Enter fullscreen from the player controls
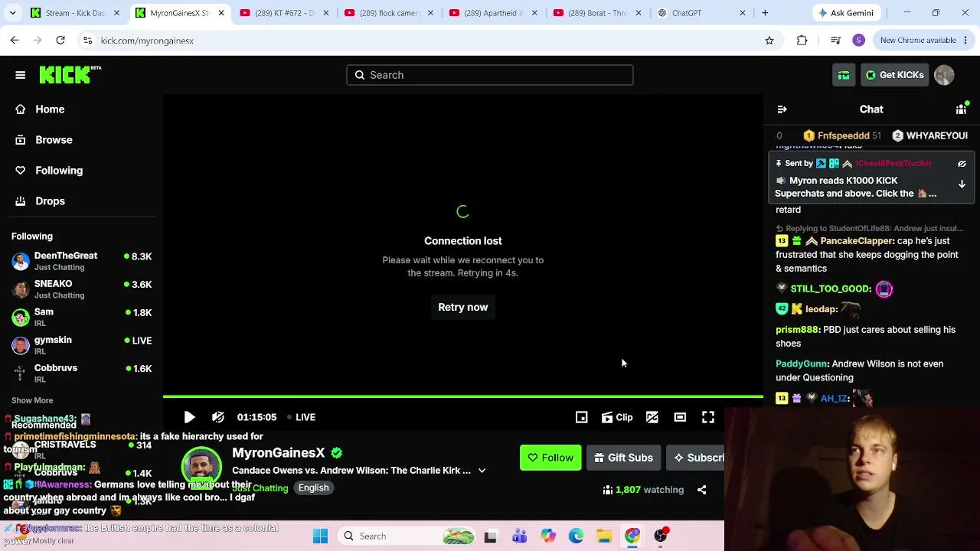This screenshot has height=551, width=980. click(x=708, y=417)
